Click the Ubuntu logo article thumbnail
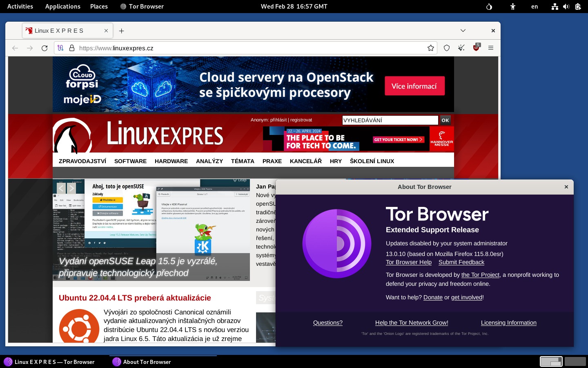The image size is (588, 368). click(79, 326)
